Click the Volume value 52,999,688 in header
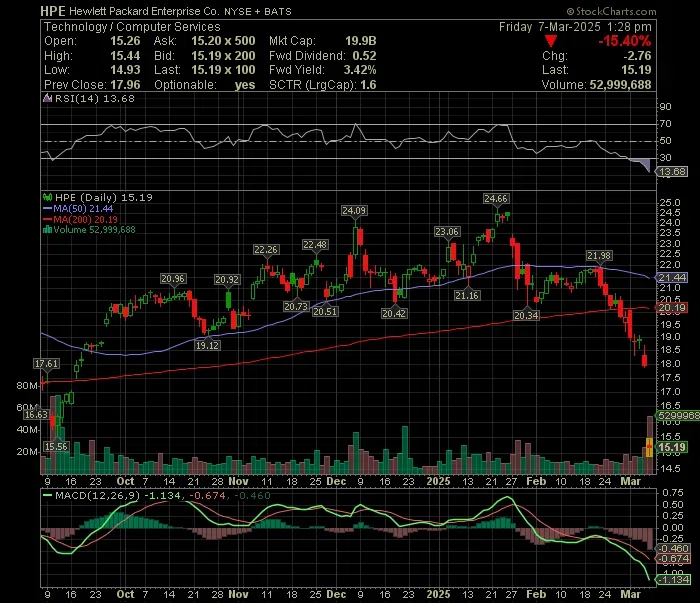Viewport: 700px width, 603px height. coord(621,85)
